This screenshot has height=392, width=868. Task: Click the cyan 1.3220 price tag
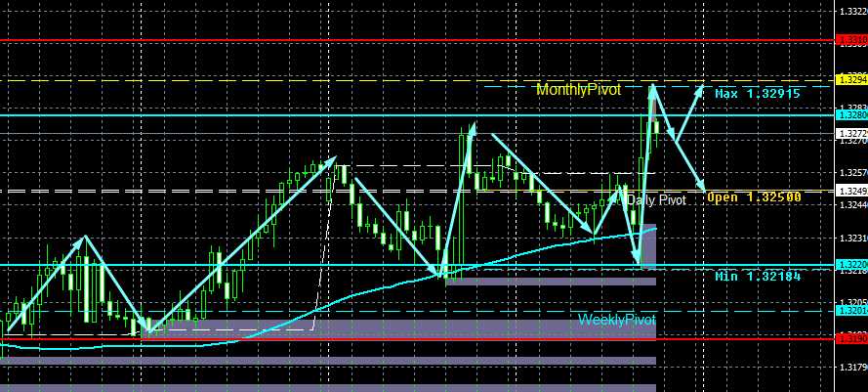click(x=851, y=265)
